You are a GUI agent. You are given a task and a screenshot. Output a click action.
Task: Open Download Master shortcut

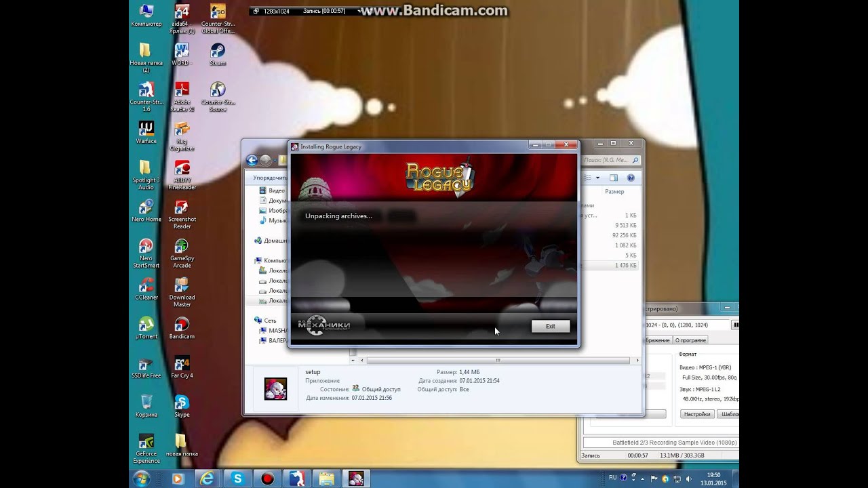182,292
